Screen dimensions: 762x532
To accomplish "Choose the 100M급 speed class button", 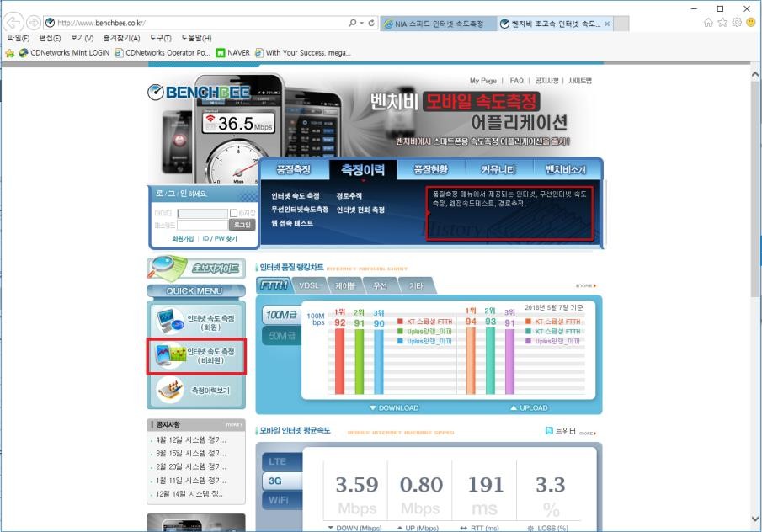I will [x=281, y=315].
